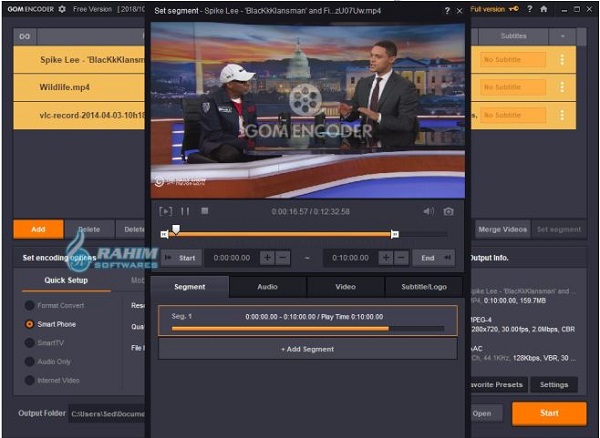Select the Spike Lee video row
Image resolution: width=600 pixels, height=438 pixels.
coord(79,60)
